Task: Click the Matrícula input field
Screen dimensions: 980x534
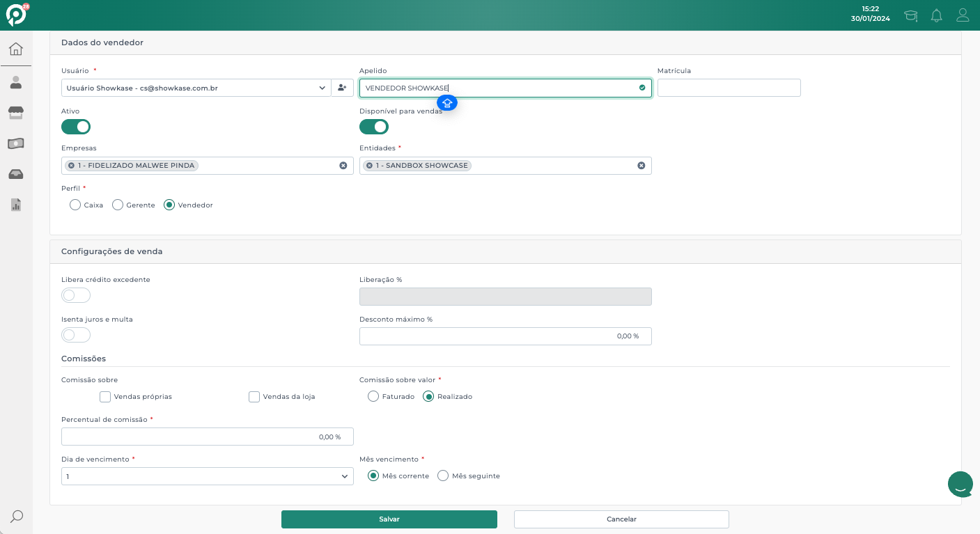Action: coord(729,88)
